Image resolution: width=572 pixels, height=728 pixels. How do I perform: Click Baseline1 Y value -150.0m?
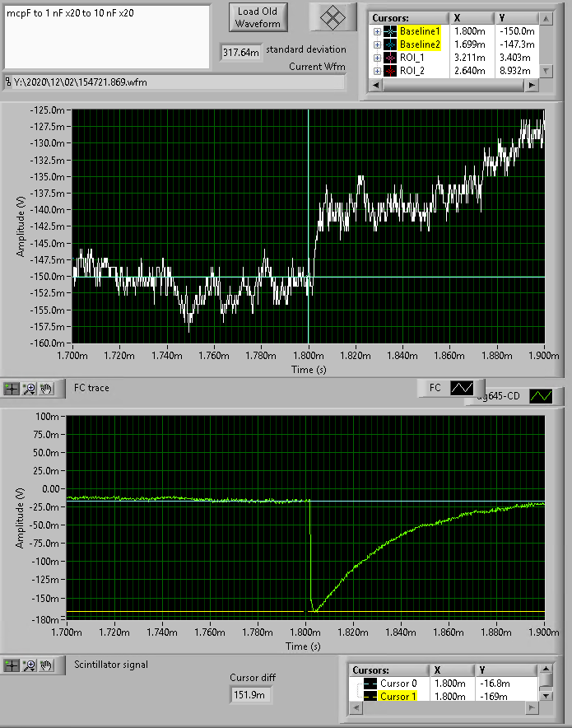(x=517, y=31)
